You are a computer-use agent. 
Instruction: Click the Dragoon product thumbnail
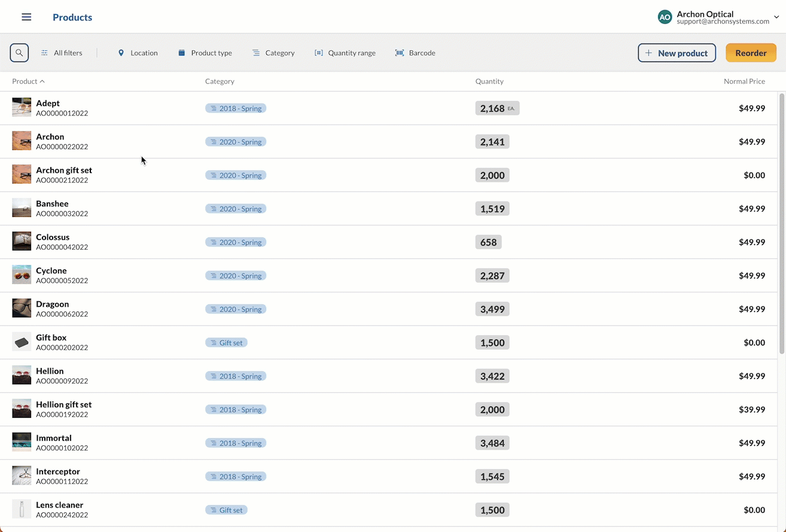(22, 308)
